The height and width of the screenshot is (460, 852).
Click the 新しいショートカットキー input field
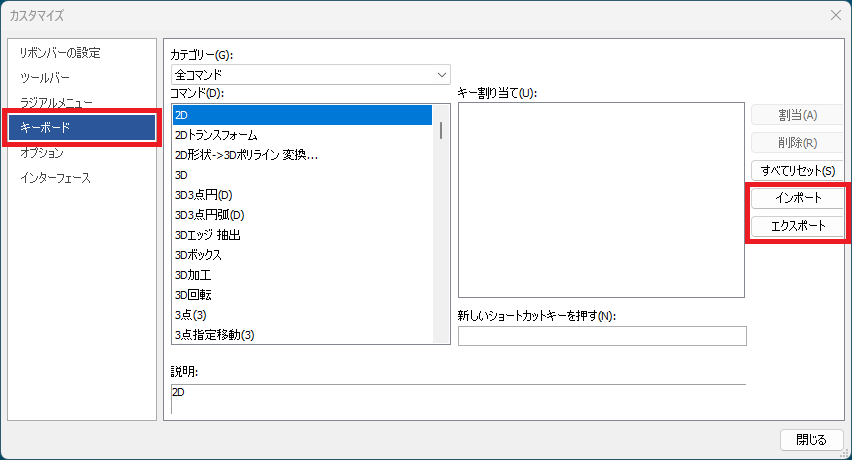pos(602,336)
